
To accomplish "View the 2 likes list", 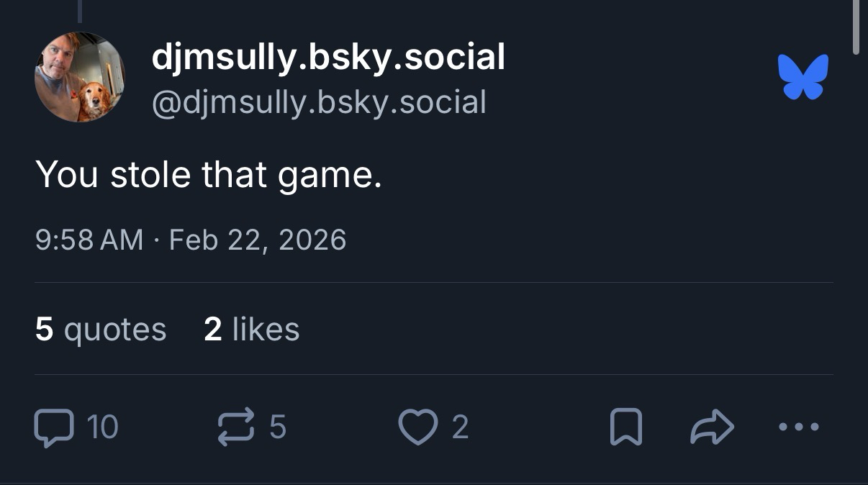I will click(252, 329).
